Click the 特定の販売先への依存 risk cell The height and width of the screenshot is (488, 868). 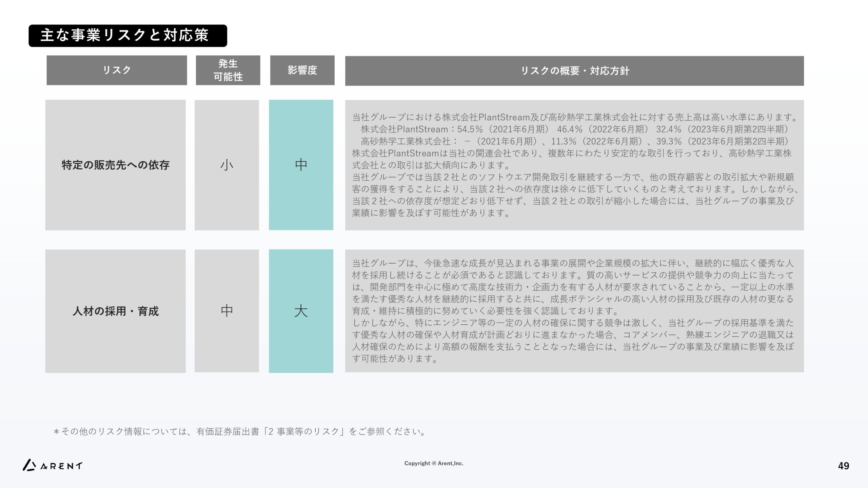115,165
